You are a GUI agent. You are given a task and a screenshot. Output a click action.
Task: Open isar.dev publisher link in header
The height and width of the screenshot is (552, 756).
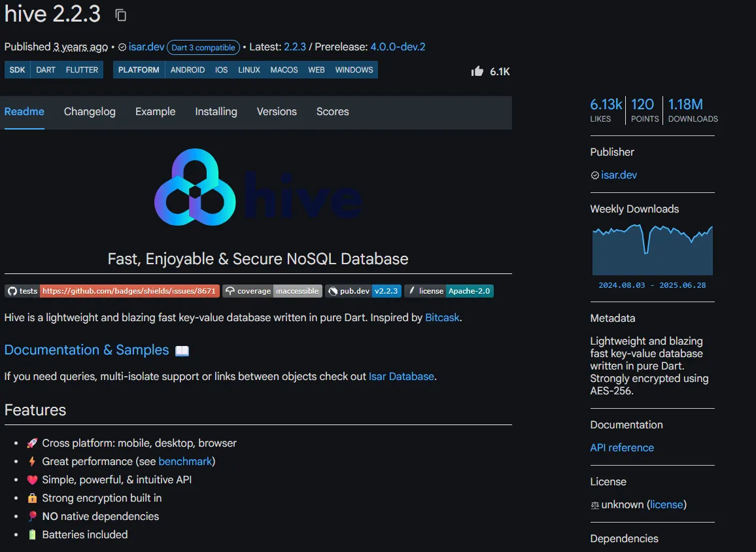point(146,47)
